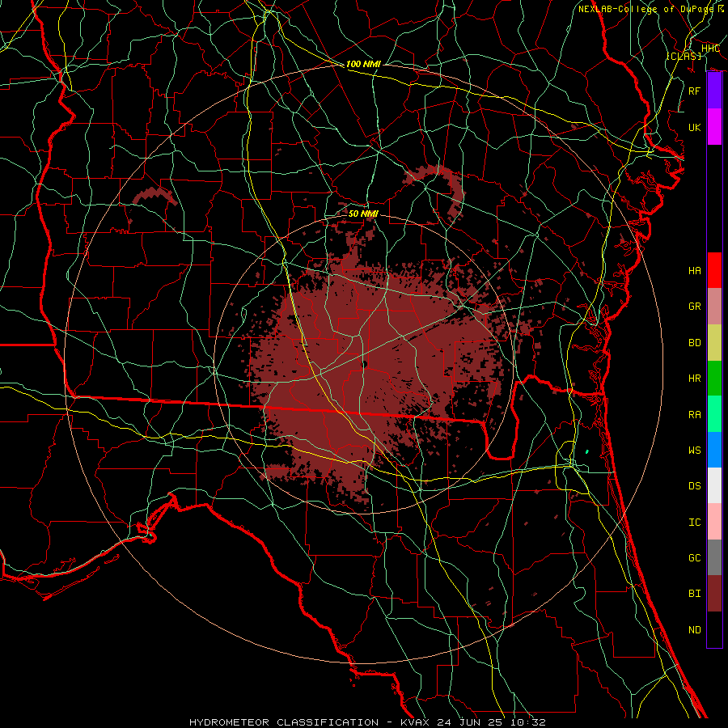Viewport: 728px width, 728px height.
Task: Click the Hydrometeor Classification KVAX timestamp caption
Action: (367, 722)
